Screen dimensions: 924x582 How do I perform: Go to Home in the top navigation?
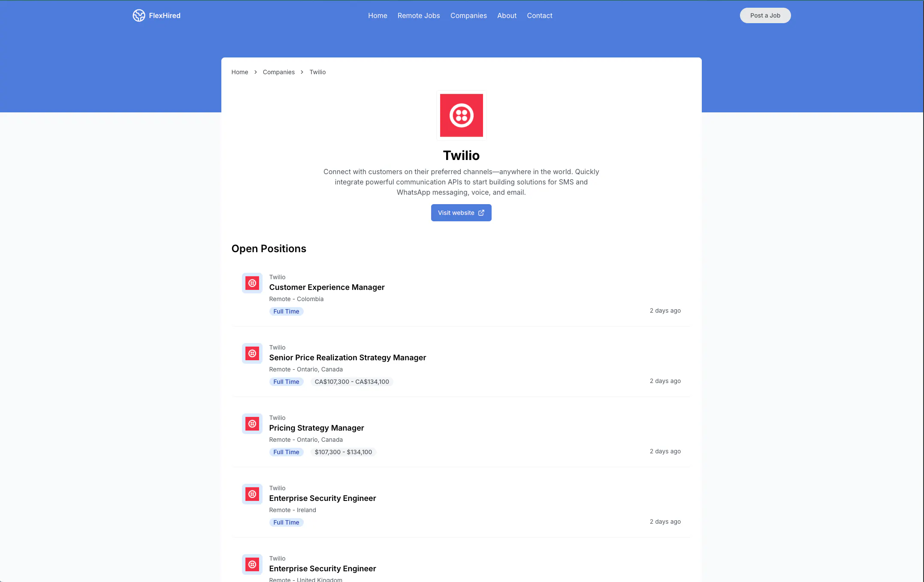point(377,15)
